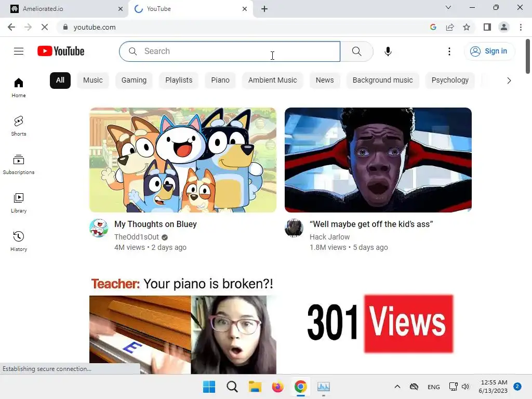
Task: Launch Firefox from taskbar
Action: tap(277, 387)
